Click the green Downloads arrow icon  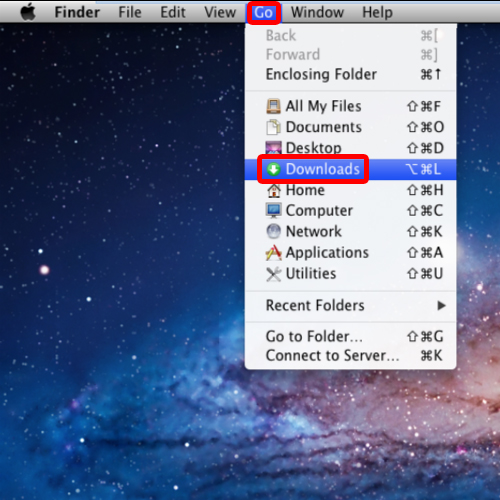pos(273,169)
